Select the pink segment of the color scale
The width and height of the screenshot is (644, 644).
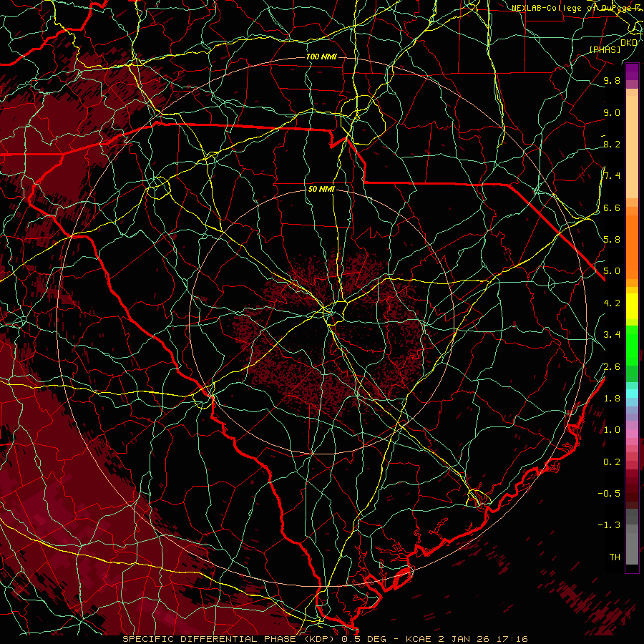632,434
